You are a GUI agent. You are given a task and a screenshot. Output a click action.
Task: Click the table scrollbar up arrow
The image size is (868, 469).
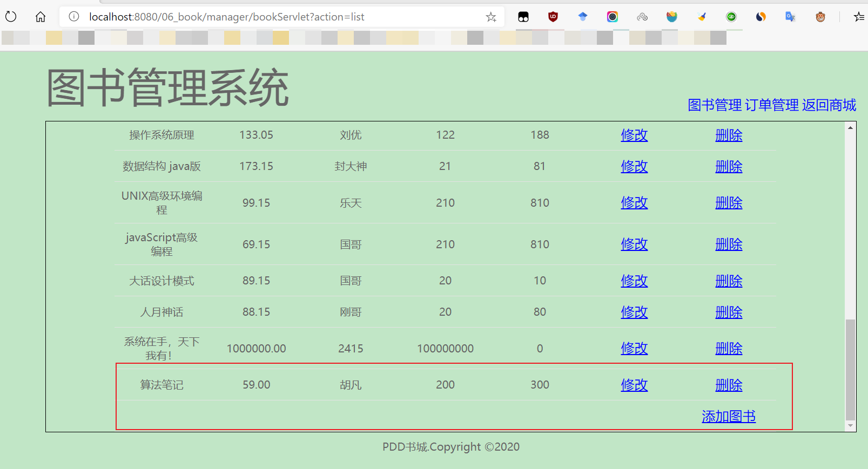tap(850, 128)
